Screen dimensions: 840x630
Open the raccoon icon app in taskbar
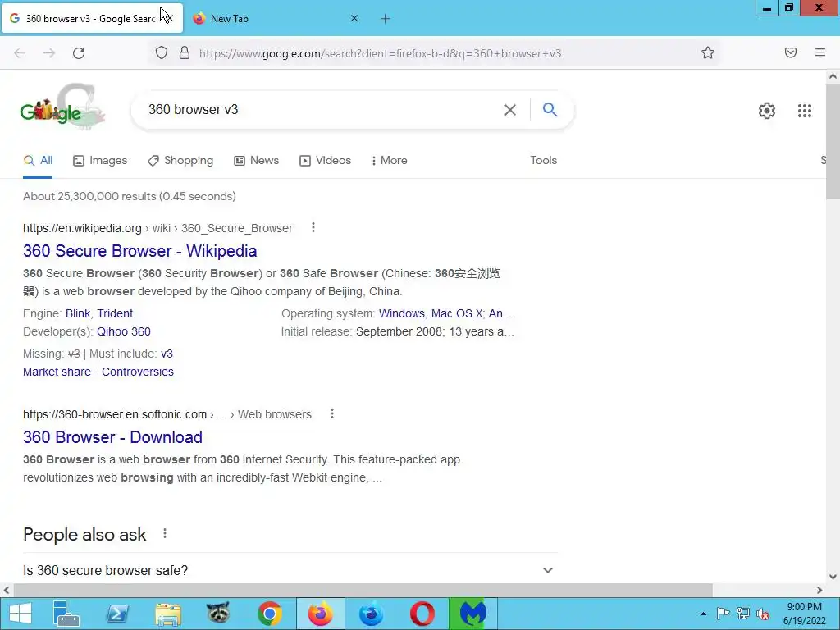[x=218, y=614]
